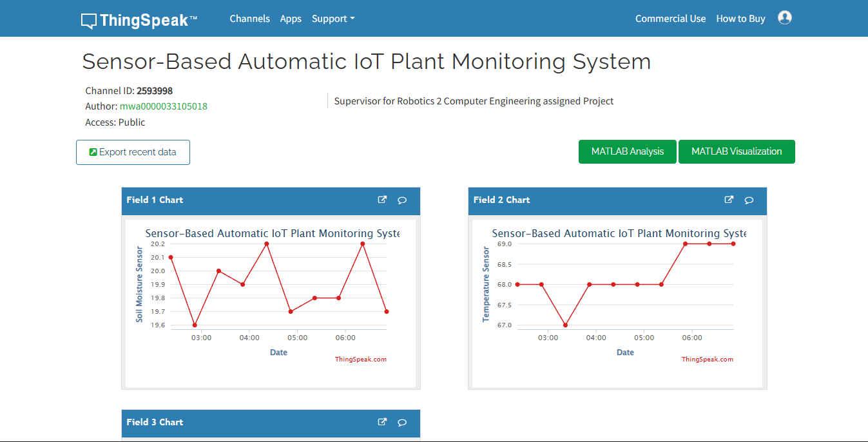Click the export icon inside Export recent data

[x=93, y=151]
